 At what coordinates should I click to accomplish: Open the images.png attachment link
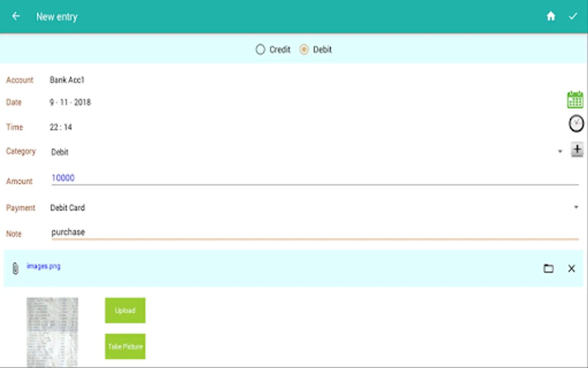point(44,266)
